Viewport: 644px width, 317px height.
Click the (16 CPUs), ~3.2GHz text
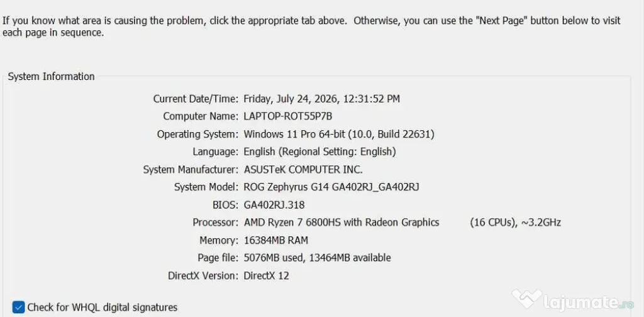click(516, 223)
